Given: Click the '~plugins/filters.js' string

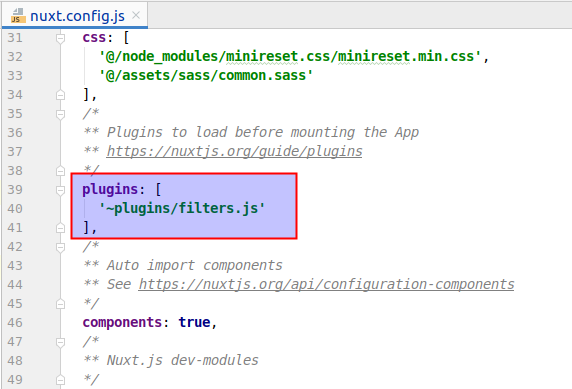Looking at the screenshot, I should click(182, 208).
